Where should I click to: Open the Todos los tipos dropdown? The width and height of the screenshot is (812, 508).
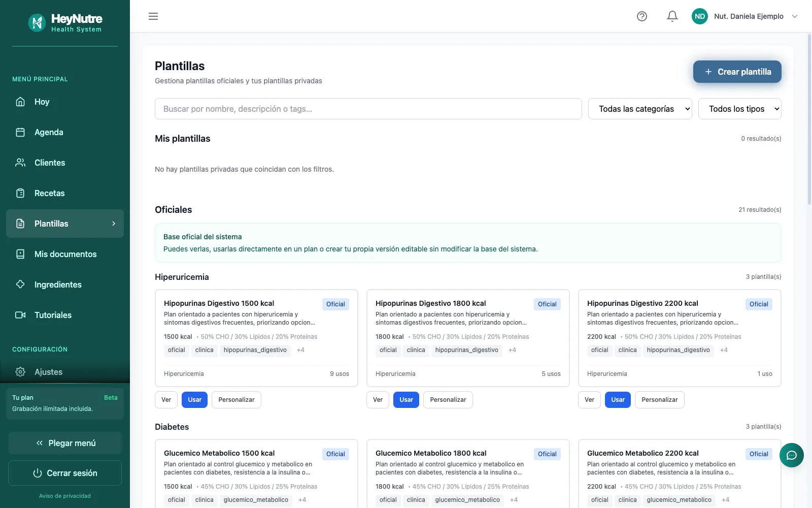pyautogui.click(x=740, y=109)
